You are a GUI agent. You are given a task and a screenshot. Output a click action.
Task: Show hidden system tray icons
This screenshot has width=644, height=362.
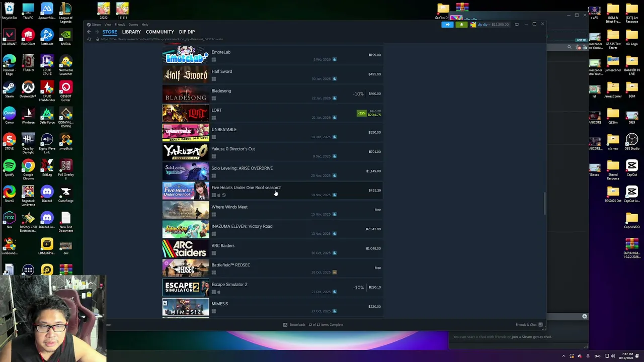click(x=563, y=356)
